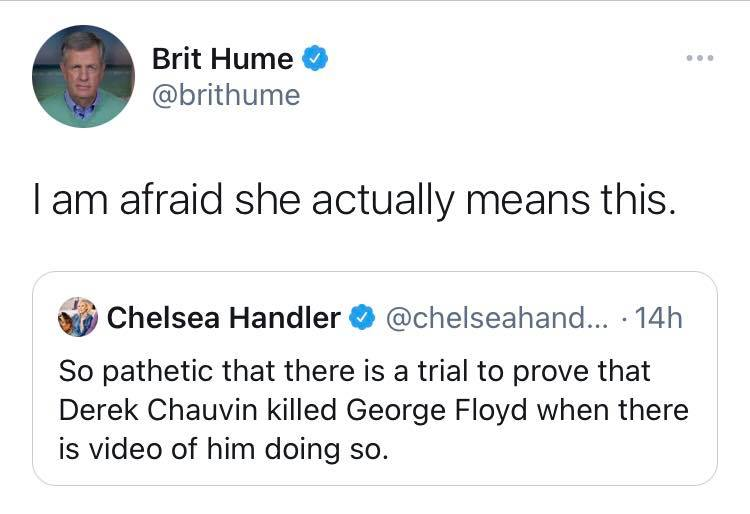Open the truncated @chelseahand... handle
This screenshot has width=750, height=514.
(x=497, y=318)
